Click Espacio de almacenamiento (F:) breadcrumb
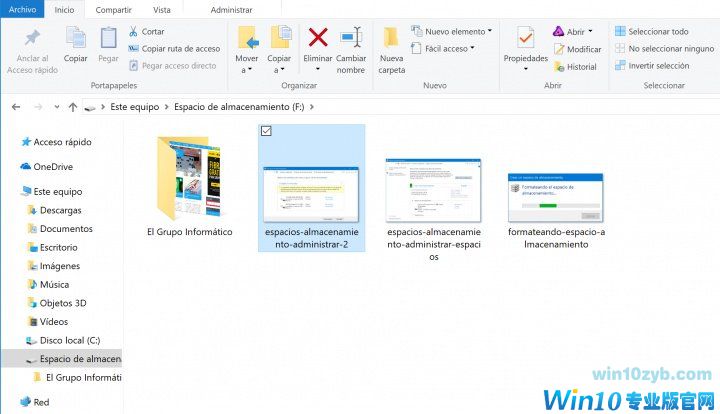 239,107
